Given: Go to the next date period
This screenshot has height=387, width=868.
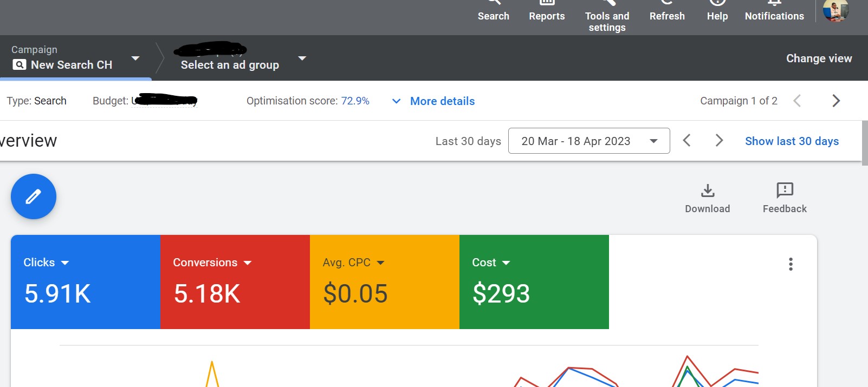Looking at the screenshot, I should click(719, 141).
